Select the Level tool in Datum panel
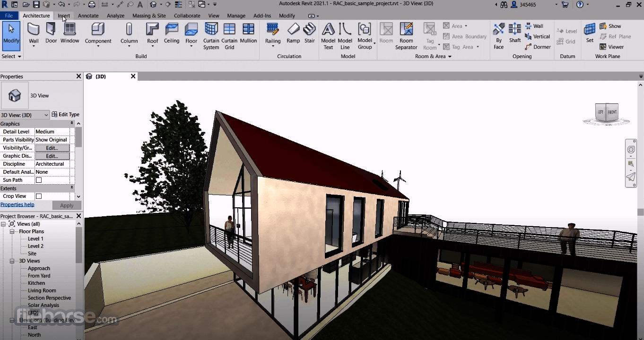The height and width of the screenshot is (340, 644). pos(566,31)
